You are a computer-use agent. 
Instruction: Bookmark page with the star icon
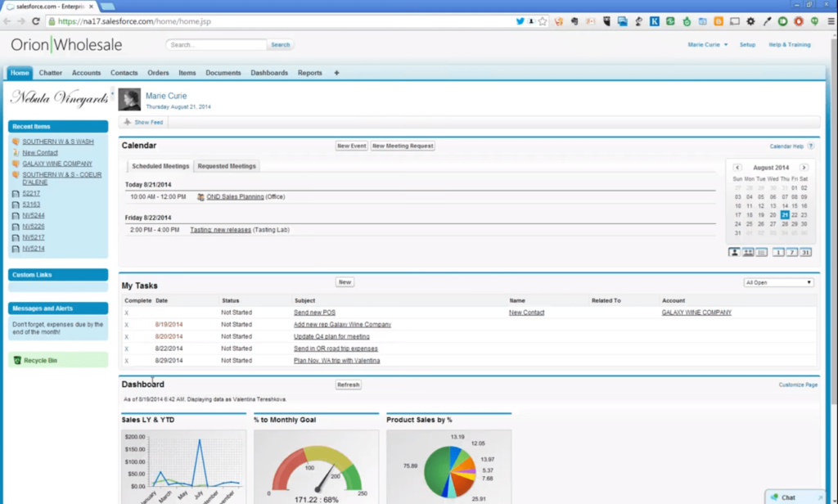[543, 21]
